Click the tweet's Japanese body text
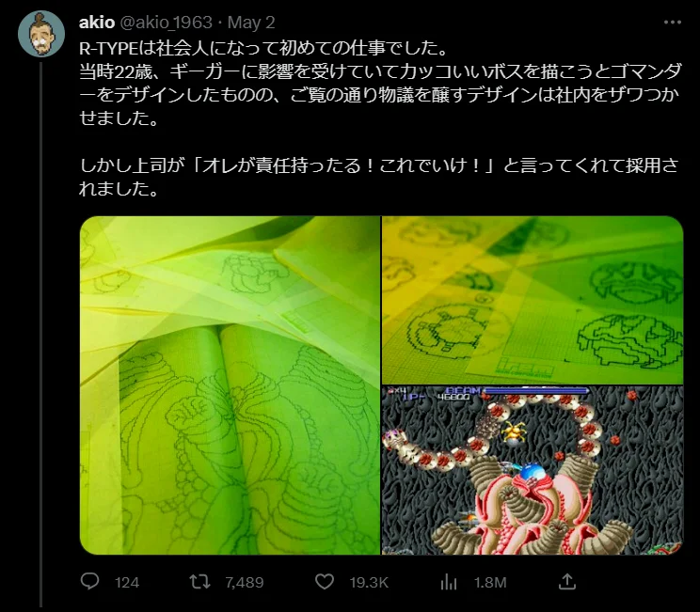Image resolution: width=700 pixels, height=612 pixels. [x=380, y=118]
